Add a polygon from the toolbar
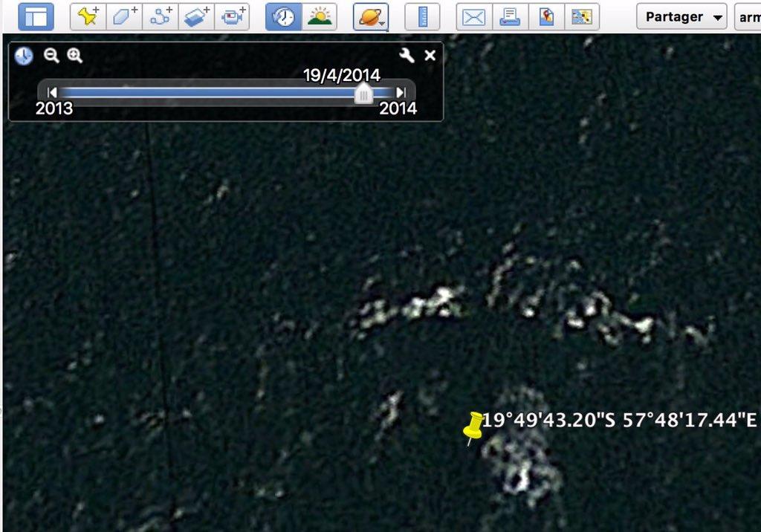Screen dimensions: 761x532 tap(124, 17)
